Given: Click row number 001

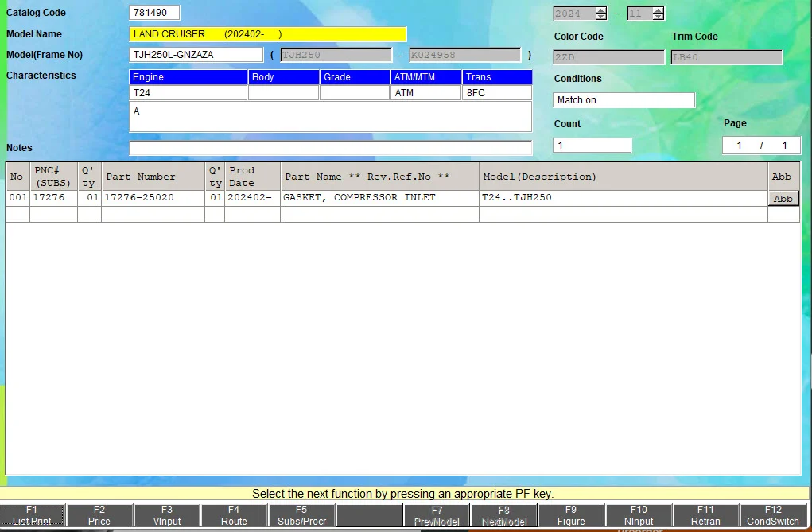Looking at the screenshot, I should pos(17,198).
